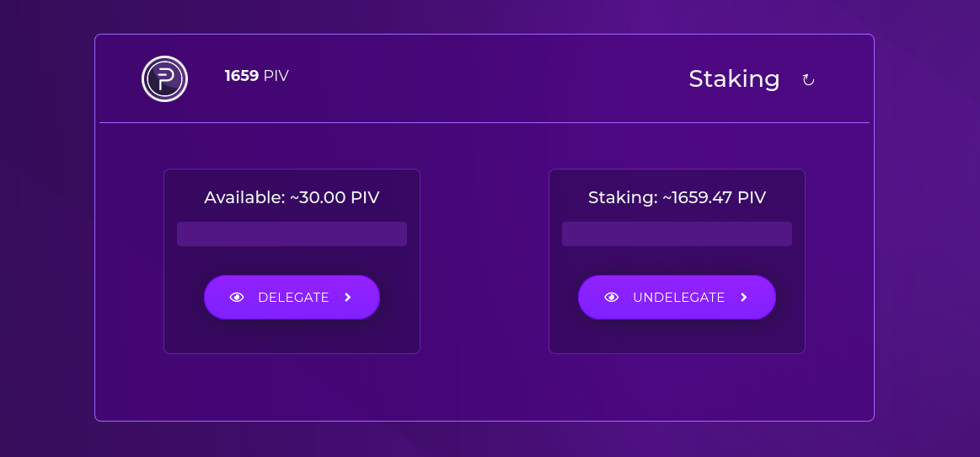Click the Staking card below the UNDELEGATE button
980x457 pixels.
677,337
